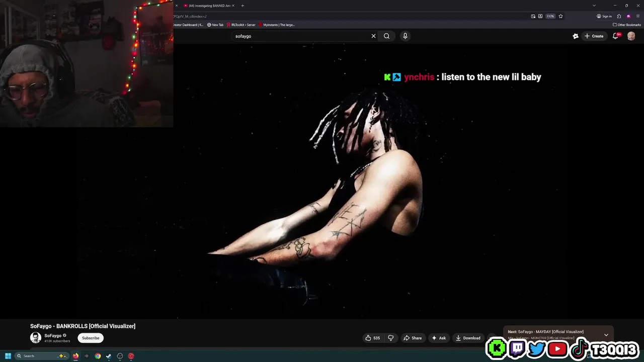Open Firefox from the taskbar
The height and width of the screenshot is (362, 644).
(x=75, y=356)
